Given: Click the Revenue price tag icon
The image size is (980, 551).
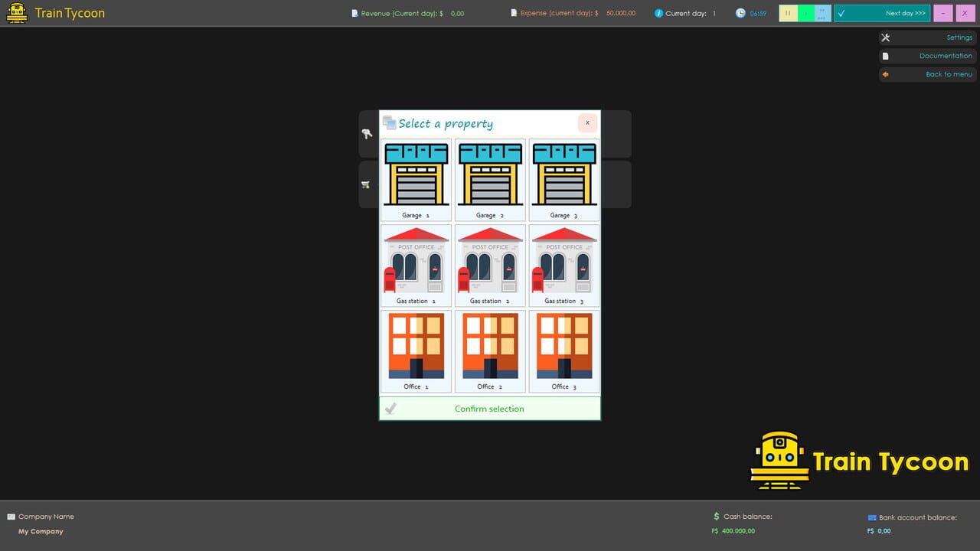Looking at the screenshot, I should coord(354,13).
